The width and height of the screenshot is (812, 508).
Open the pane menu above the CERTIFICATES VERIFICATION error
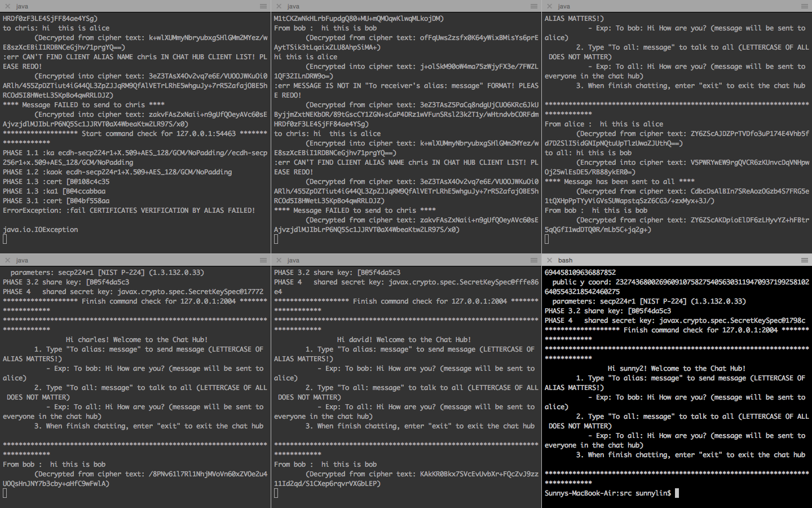point(263,6)
